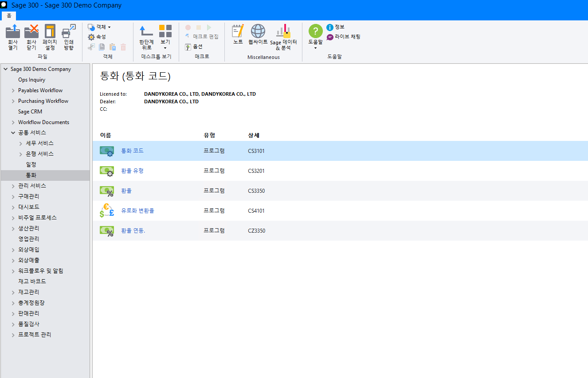The height and width of the screenshot is (378, 588).
Task: Select Ops Inquiry in the navigation tree
Action: click(x=31, y=80)
